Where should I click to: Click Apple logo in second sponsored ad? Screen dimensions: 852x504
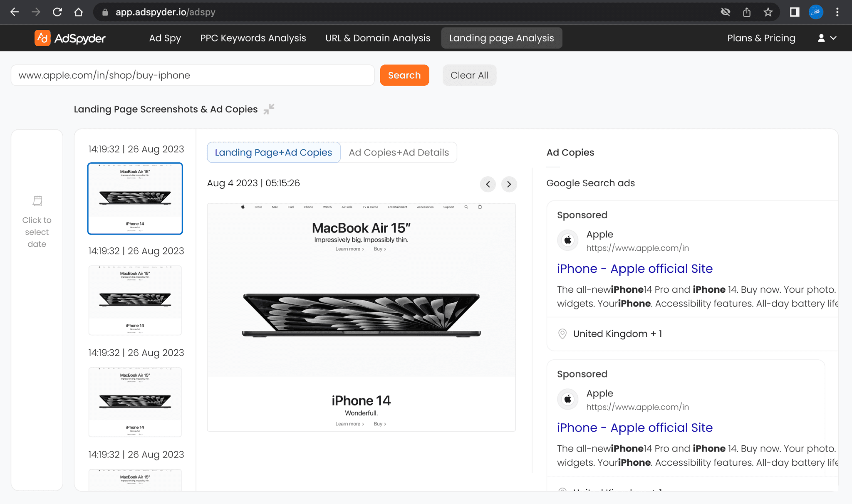pyautogui.click(x=567, y=399)
